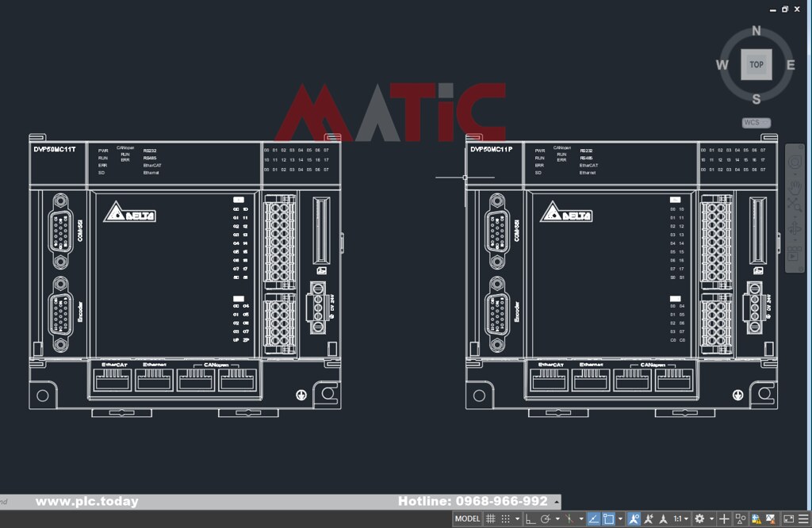Click the command line input field
Screen dimensions: 812x528
280,502
